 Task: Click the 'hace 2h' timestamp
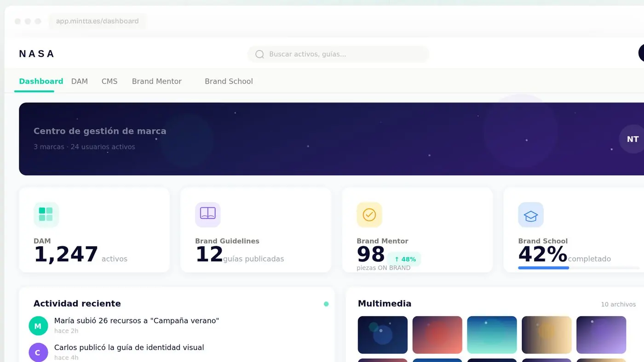pos(66,331)
